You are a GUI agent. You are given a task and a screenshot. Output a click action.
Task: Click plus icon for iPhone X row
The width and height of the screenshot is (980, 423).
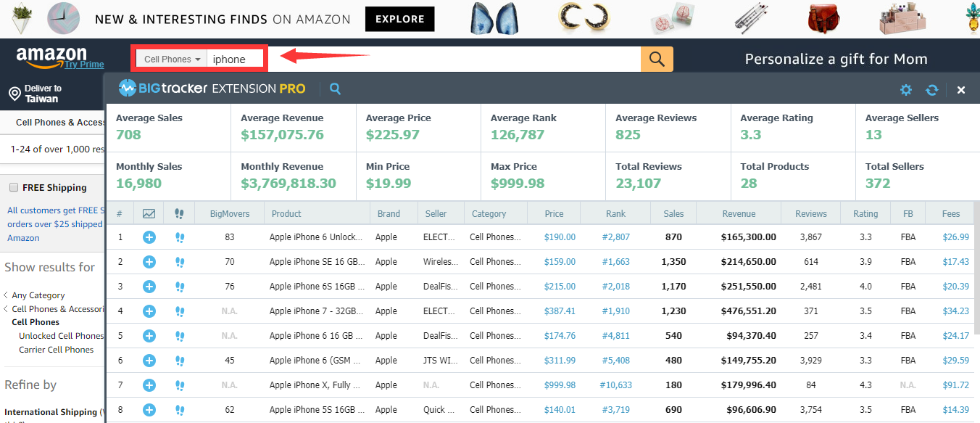[x=149, y=385]
